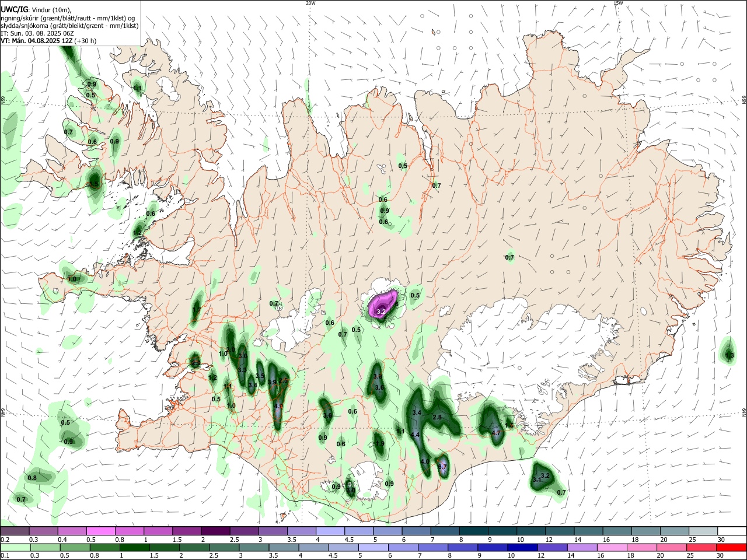
Task: Click the '0.1' label starting the lower legend
Action: (x=5, y=556)
